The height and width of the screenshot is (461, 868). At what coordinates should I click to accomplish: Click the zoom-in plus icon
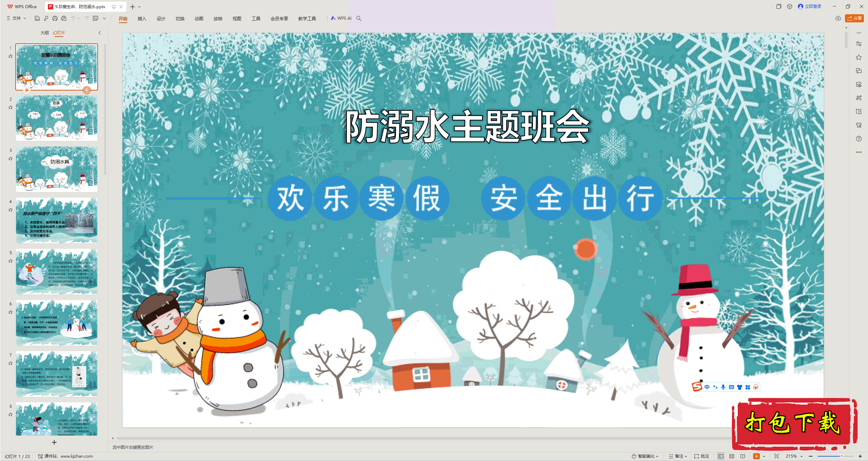click(860, 456)
